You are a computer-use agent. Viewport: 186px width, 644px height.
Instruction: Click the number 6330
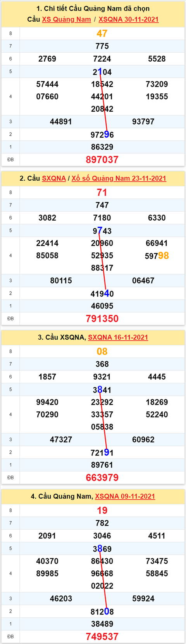tap(157, 218)
